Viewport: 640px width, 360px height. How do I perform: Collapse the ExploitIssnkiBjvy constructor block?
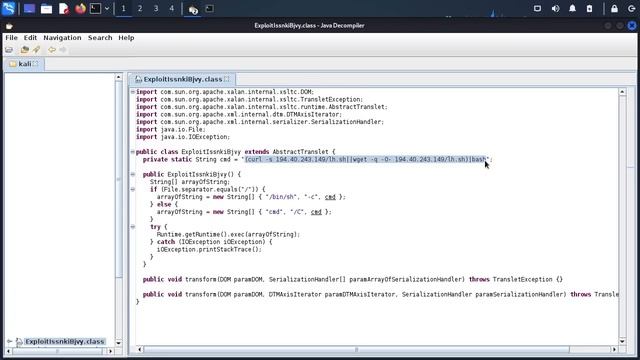[133, 174]
